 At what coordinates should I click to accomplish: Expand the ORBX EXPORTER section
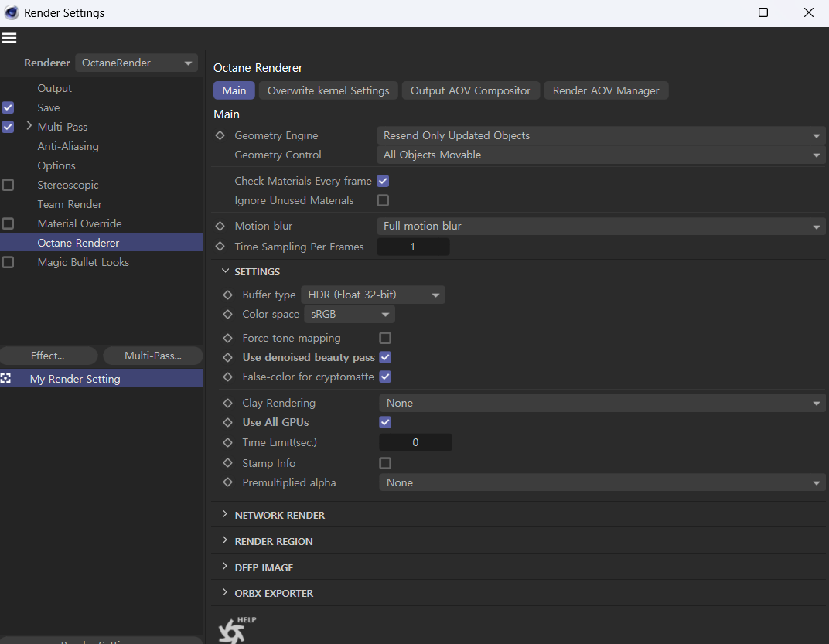click(225, 592)
